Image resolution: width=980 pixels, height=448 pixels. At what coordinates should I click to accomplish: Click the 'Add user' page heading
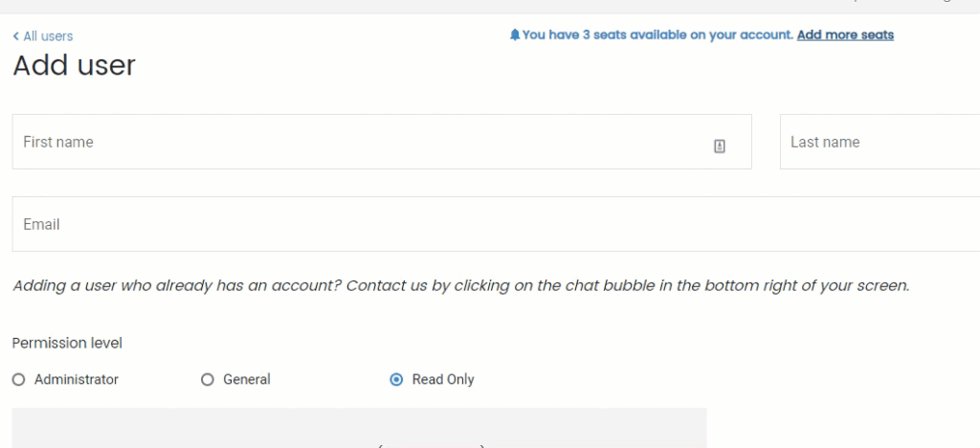tap(75, 65)
